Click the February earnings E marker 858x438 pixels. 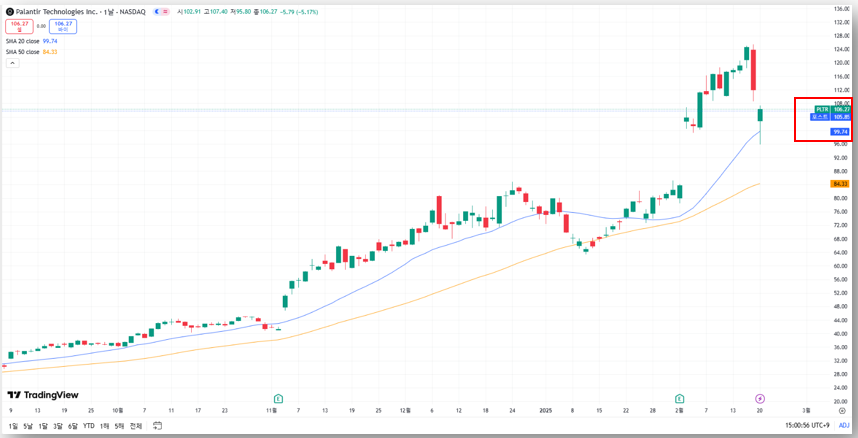[x=680, y=398]
